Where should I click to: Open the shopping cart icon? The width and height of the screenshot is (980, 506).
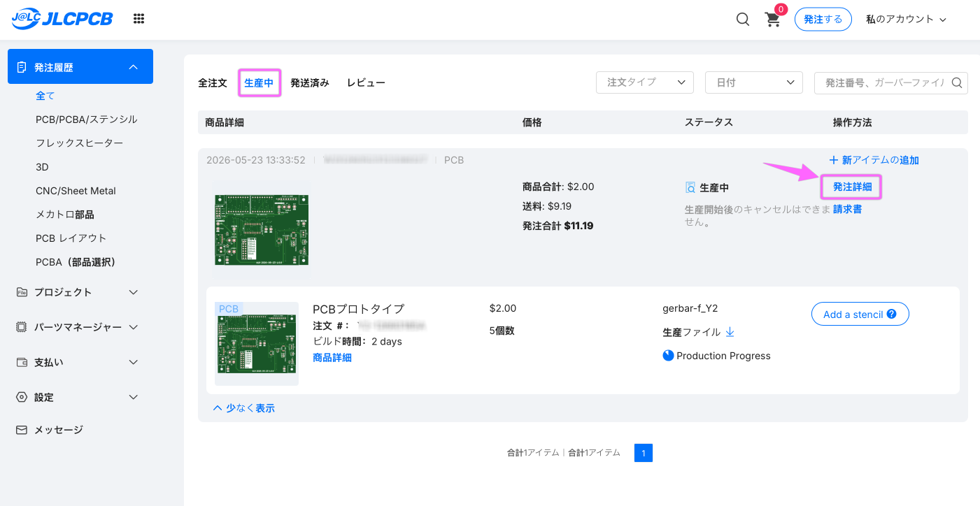coord(773,20)
